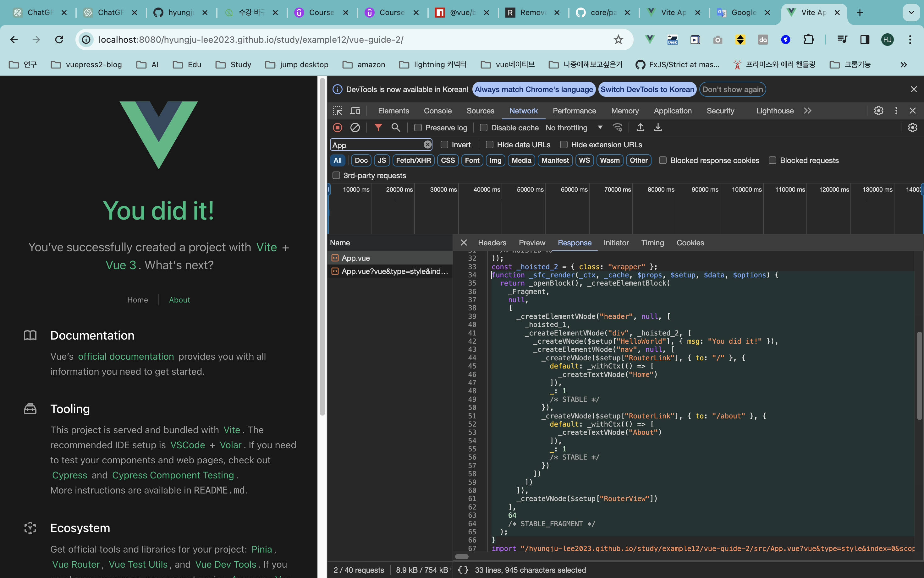Image resolution: width=924 pixels, height=578 pixels.
Task: Open network conditions wifi icon
Action: click(x=617, y=128)
